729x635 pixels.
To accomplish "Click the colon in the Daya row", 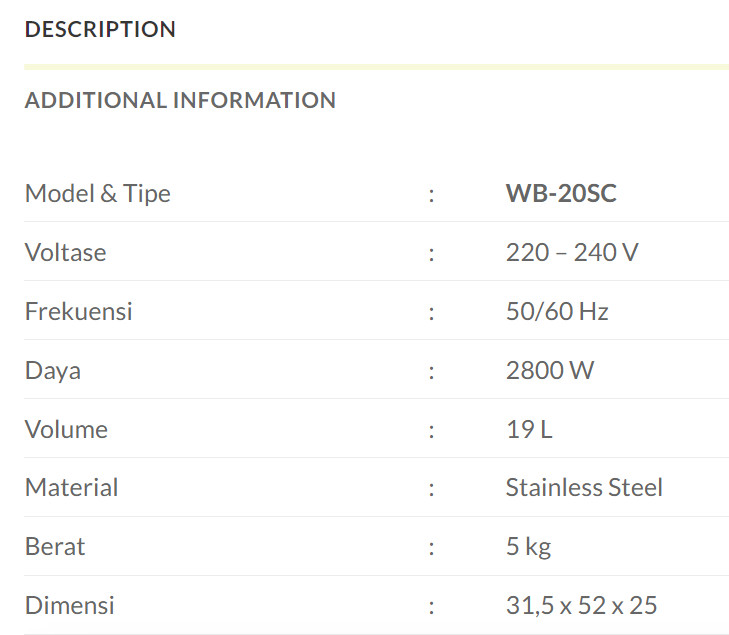I will 431,372.
